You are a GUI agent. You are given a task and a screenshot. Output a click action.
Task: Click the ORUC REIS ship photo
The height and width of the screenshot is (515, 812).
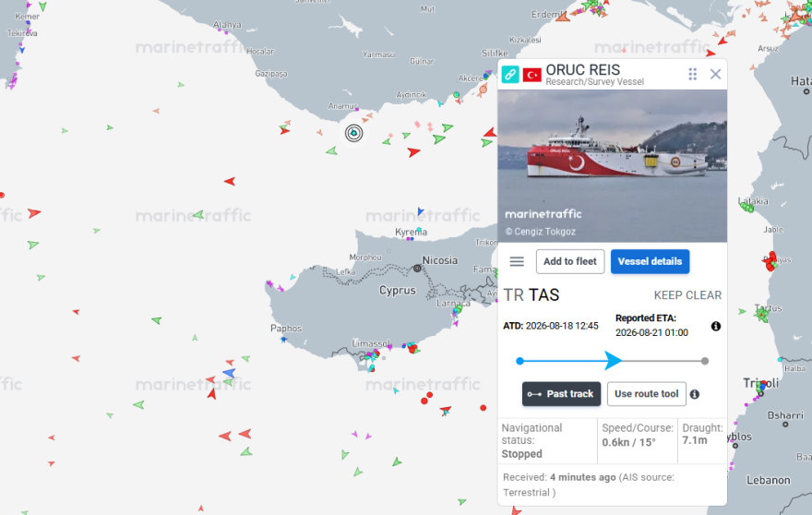(x=612, y=166)
